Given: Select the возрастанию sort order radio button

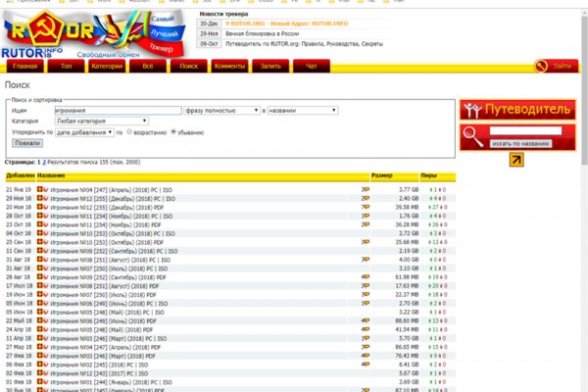Looking at the screenshot, I should click(127, 131).
